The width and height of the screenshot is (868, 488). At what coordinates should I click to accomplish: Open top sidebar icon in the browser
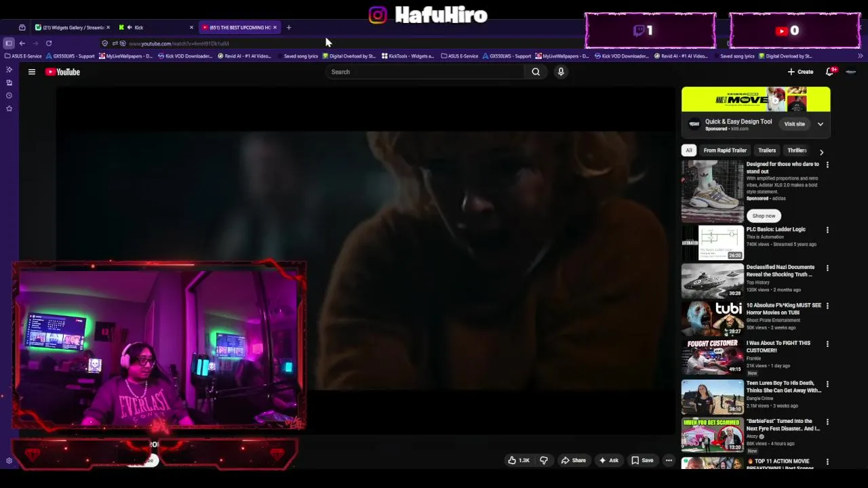(9, 70)
